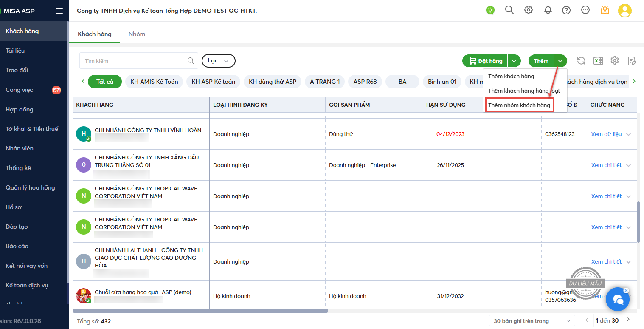The height and width of the screenshot is (329, 644).
Task: Click the KHÁCH HÀNG column header
Action: pos(141,105)
